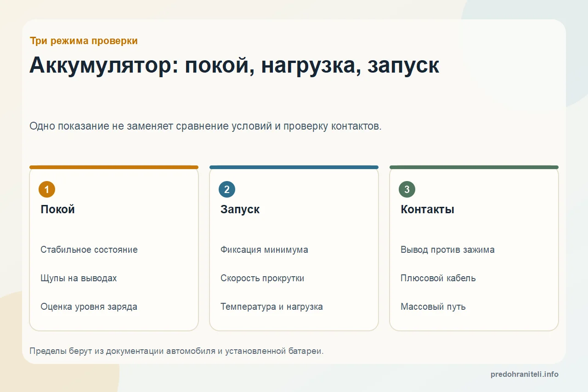Click the number 1 badge in Покой card
The width and height of the screenshot is (588, 392).
47,189
